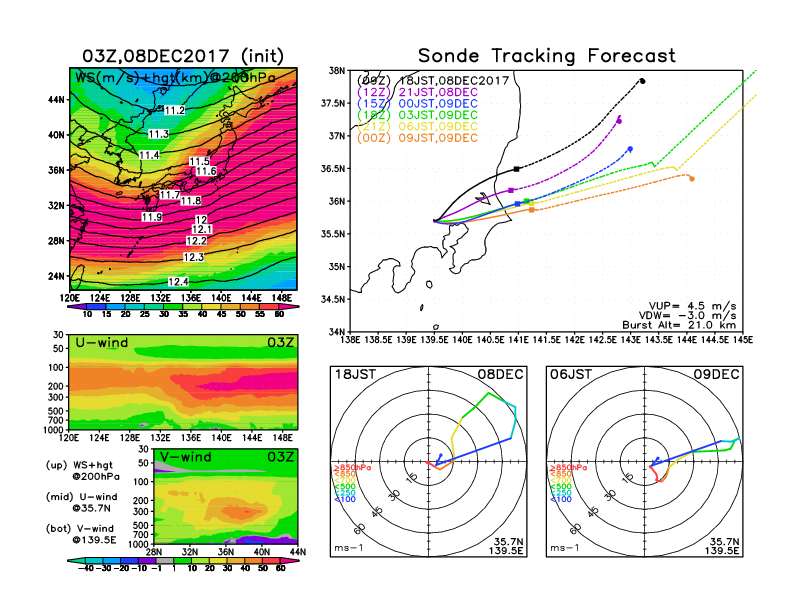Pick the segment between 10 and 15 on wind-speed color bar
Viewport: 792px width, 612px height.
click(x=96, y=307)
